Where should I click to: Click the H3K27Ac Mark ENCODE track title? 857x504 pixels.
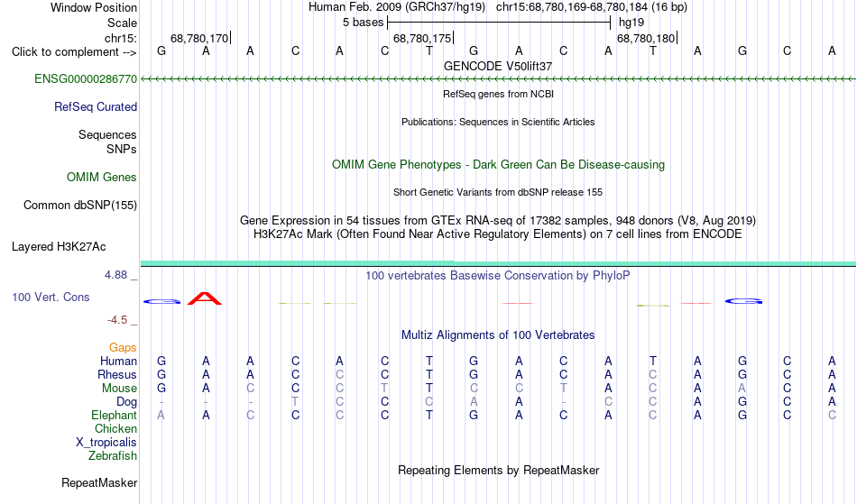(x=498, y=234)
